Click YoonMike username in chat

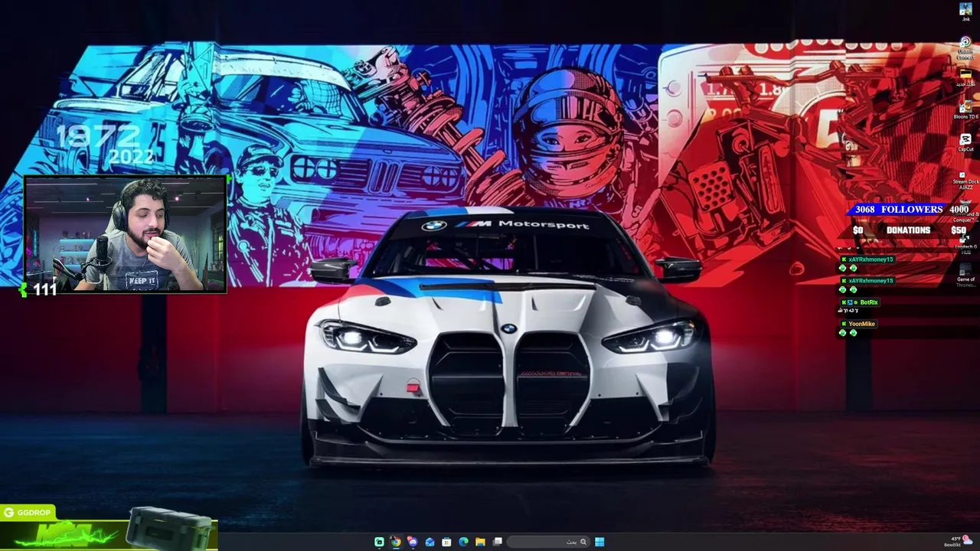pyautogui.click(x=861, y=324)
